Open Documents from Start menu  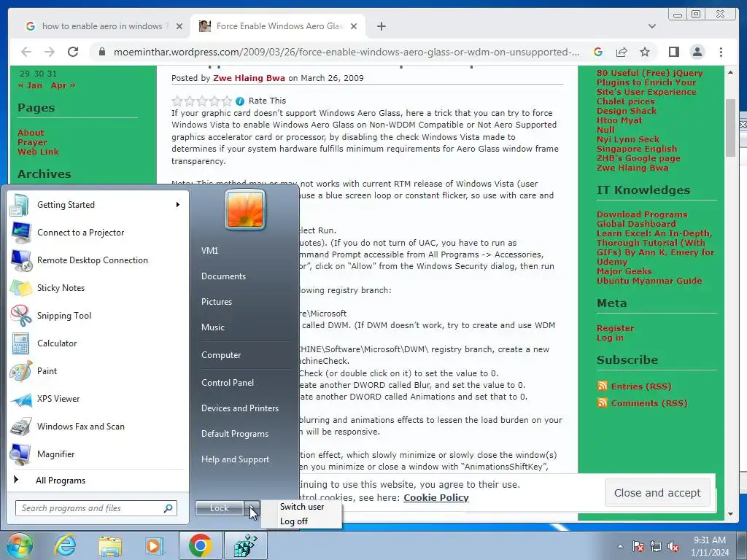pyautogui.click(x=223, y=276)
